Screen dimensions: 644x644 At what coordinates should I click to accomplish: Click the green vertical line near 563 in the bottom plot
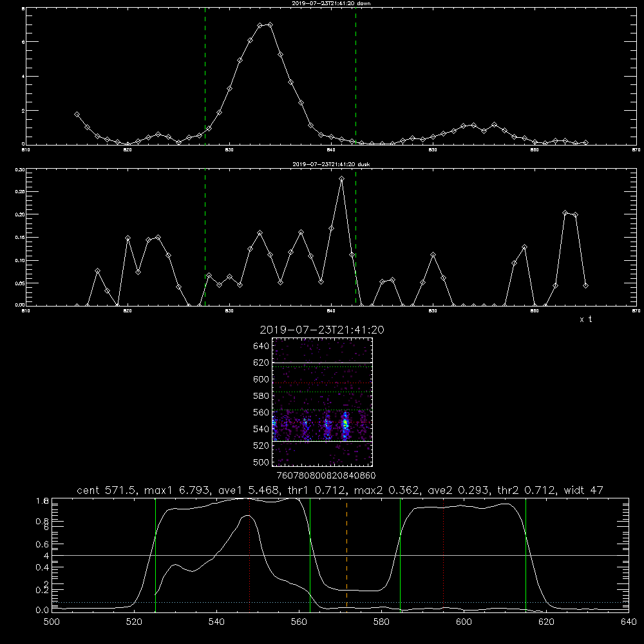click(x=310, y=555)
